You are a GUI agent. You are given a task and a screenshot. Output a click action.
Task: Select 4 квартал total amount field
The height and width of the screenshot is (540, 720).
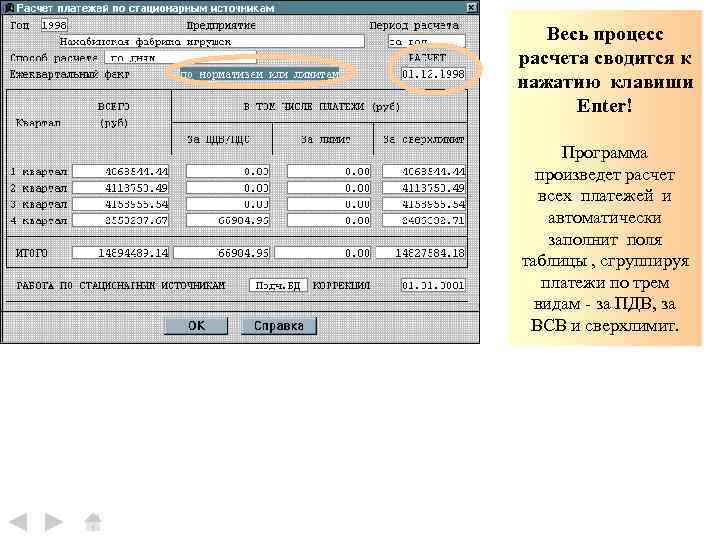pos(121,220)
